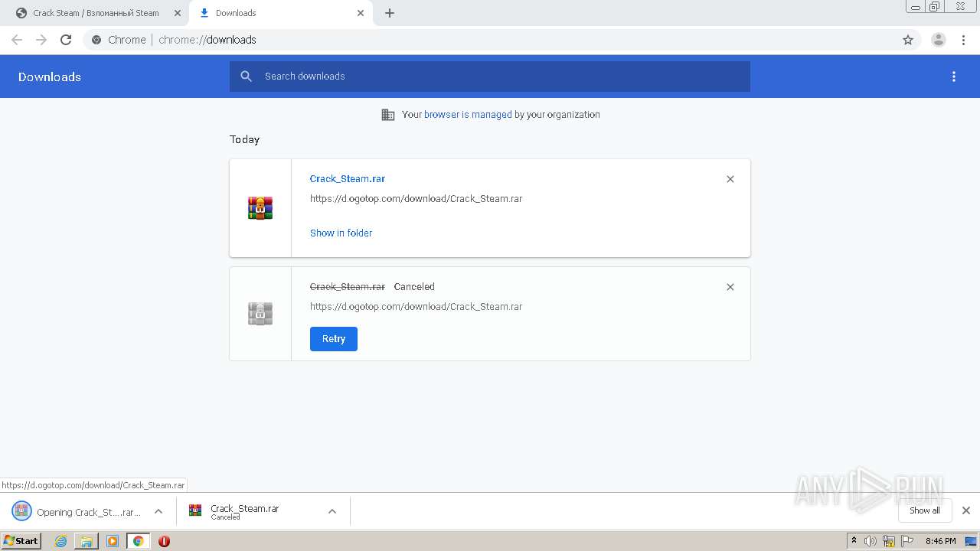
Task: Open the Chrome profile avatar
Action: 938,40
